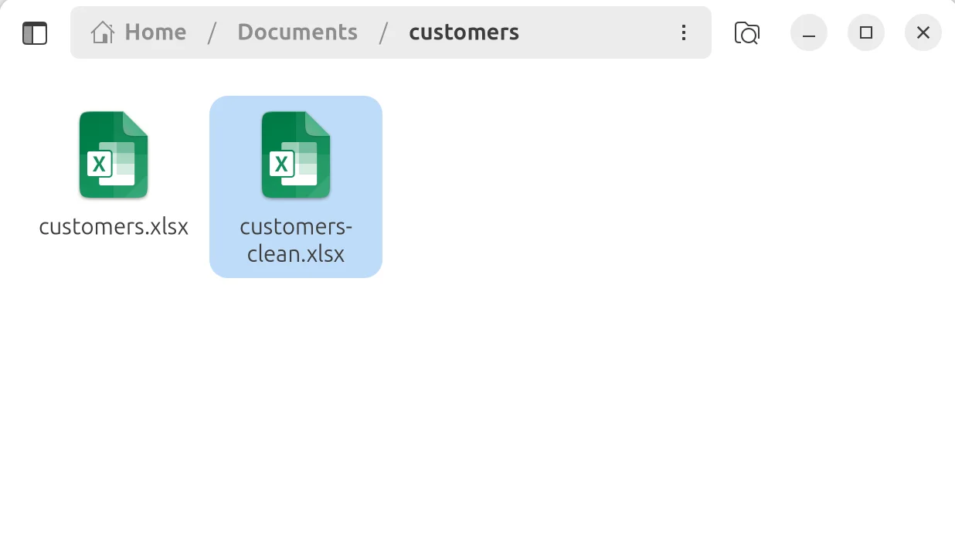The width and height of the screenshot is (955, 560).
Task: Maximize the file manager window
Action: pos(866,33)
